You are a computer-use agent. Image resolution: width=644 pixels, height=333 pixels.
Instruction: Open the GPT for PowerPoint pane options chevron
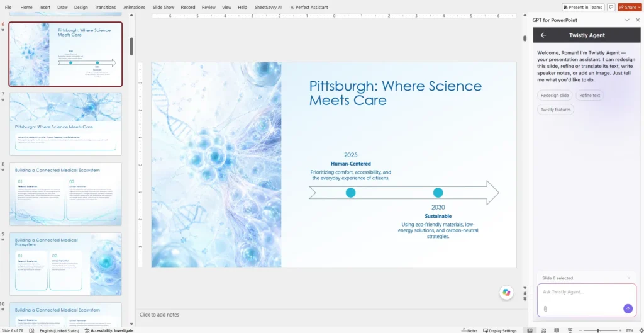click(627, 20)
